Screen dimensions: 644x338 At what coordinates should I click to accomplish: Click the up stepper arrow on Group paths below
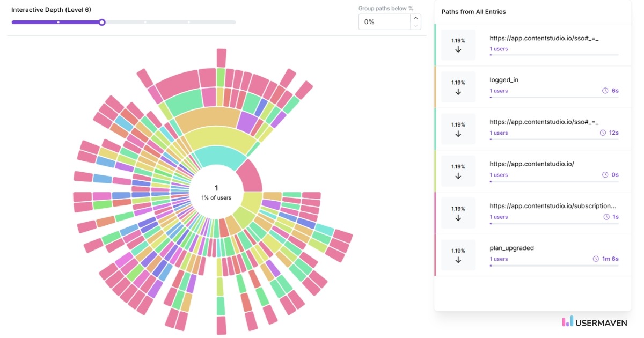click(x=415, y=17)
